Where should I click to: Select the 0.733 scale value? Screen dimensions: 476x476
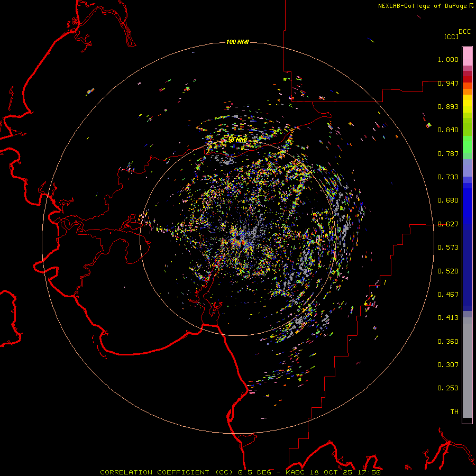point(448,177)
